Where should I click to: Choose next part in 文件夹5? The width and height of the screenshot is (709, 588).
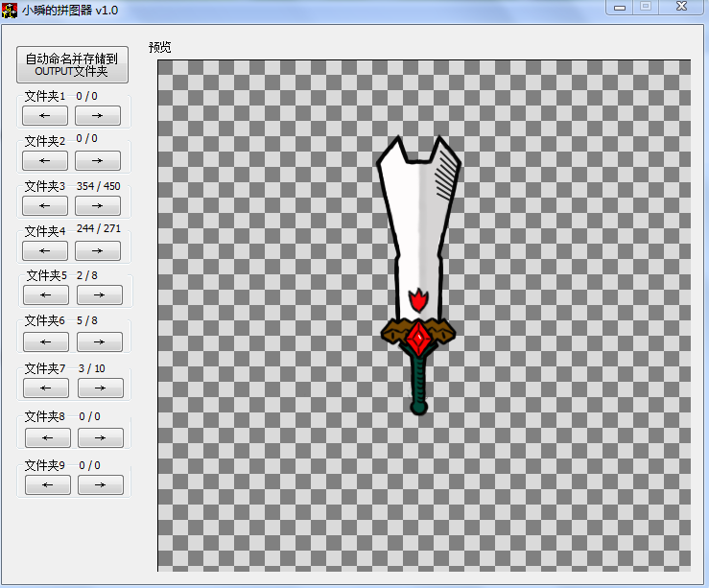click(x=100, y=295)
